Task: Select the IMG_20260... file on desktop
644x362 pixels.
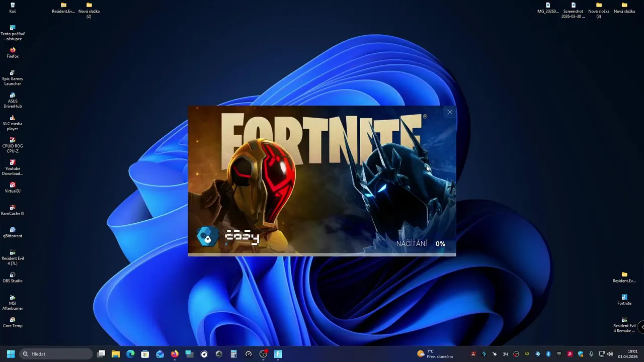Action: pos(548,8)
